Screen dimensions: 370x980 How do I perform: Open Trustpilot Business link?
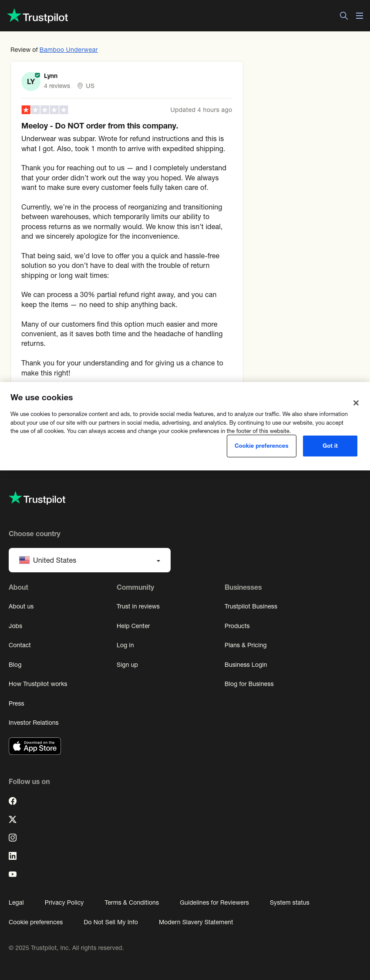[251, 606]
